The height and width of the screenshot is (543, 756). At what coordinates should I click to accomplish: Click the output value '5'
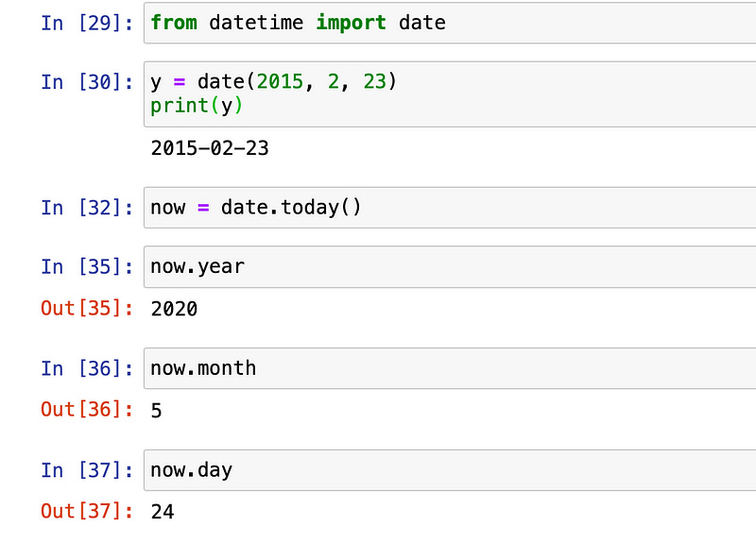[x=156, y=411]
